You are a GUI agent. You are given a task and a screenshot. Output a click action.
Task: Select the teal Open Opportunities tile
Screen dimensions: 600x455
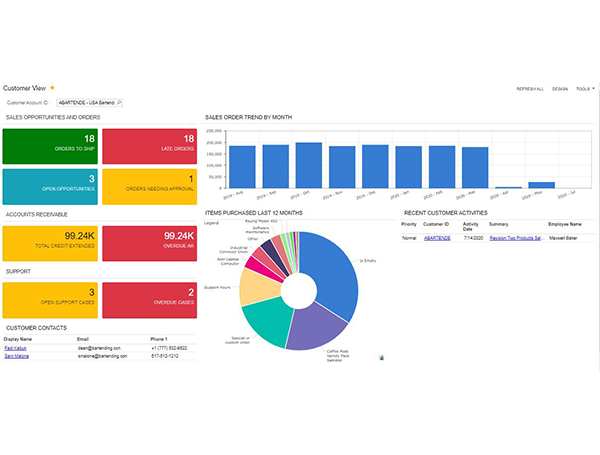coord(50,187)
